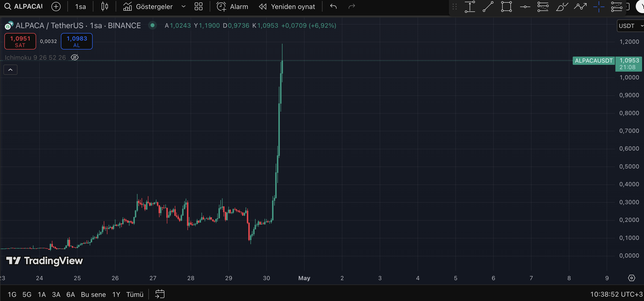Select the trend-based Fib extension tool
The width and height of the screenshot is (644, 301).
pos(617,7)
